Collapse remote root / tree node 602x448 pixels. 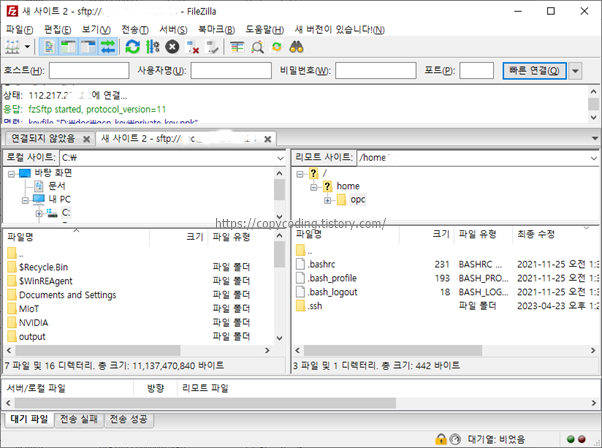[299, 174]
